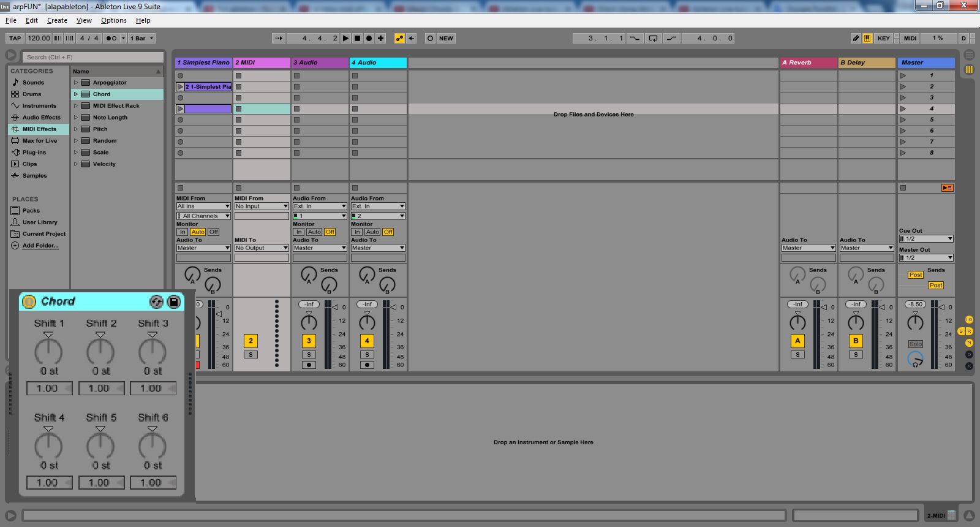Click the TAP tempo button
This screenshot has height=527, width=980.
(15, 38)
